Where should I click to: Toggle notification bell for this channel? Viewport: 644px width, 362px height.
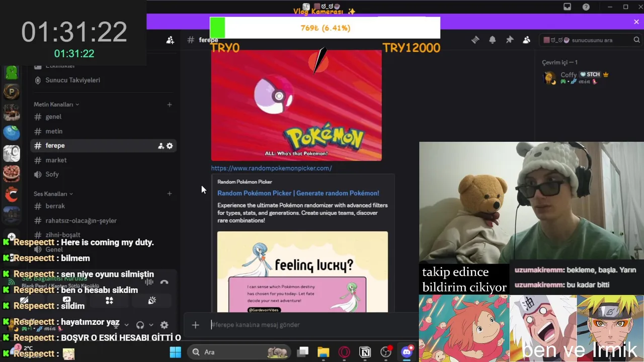(x=492, y=40)
